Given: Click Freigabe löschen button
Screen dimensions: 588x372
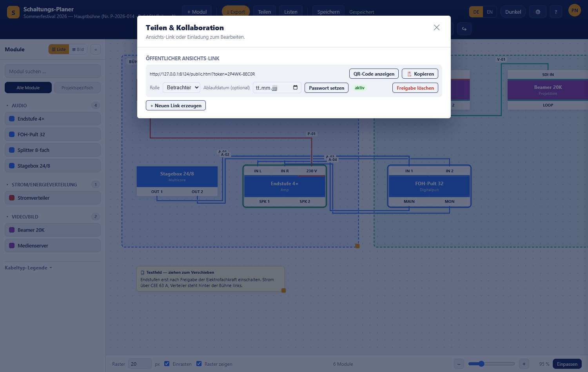Looking at the screenshot, I should tap(415, 88).
